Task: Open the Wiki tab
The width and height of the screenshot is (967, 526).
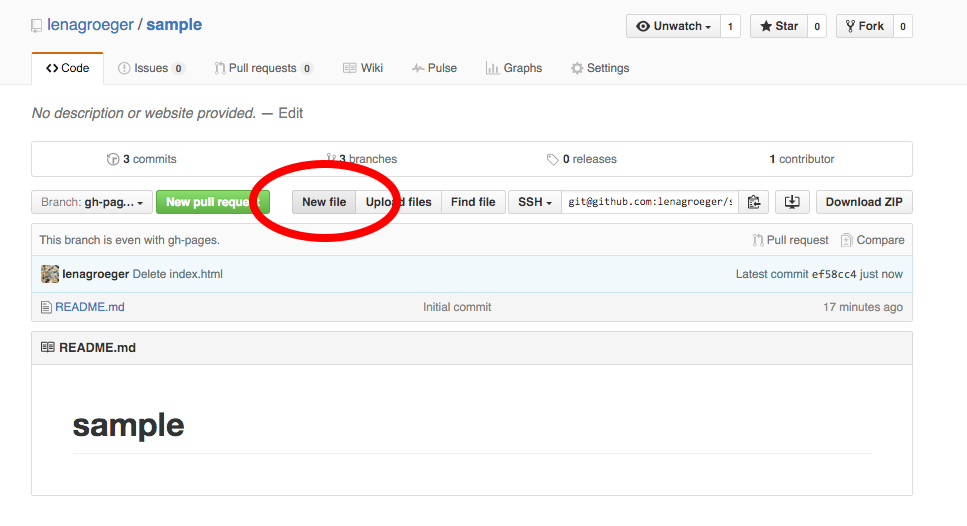Action: [x=363, y=68]
